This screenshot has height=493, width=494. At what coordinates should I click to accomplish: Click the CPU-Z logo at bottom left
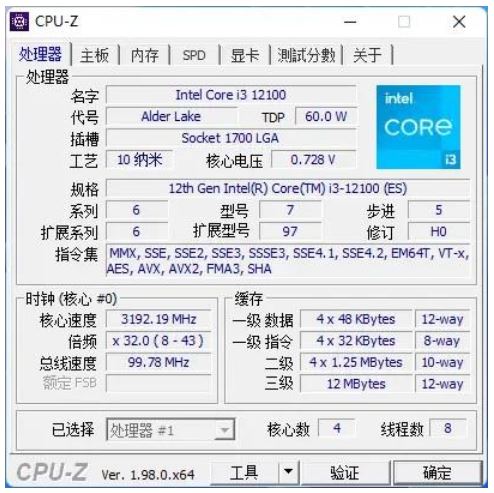point(52,472)
